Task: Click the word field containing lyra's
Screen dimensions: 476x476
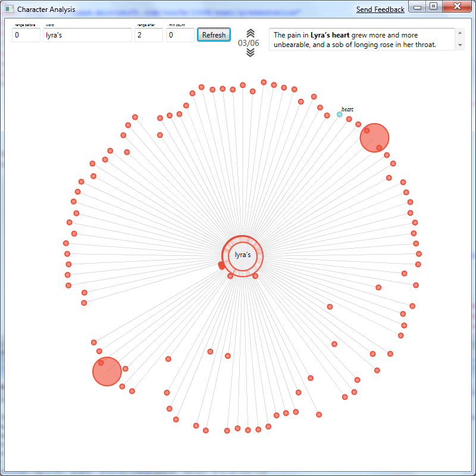Action: 87,35
